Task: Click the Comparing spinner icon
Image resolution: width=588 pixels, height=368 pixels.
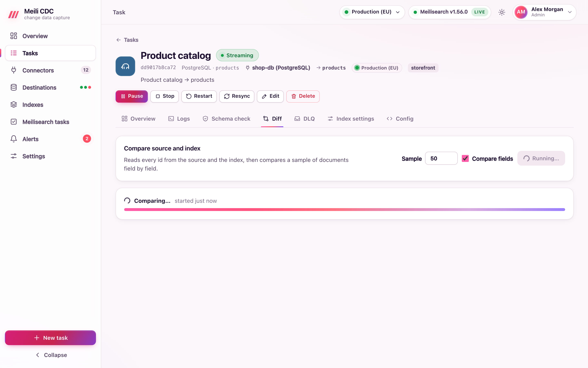Action: pyautogui.click(x=127, y=201)
